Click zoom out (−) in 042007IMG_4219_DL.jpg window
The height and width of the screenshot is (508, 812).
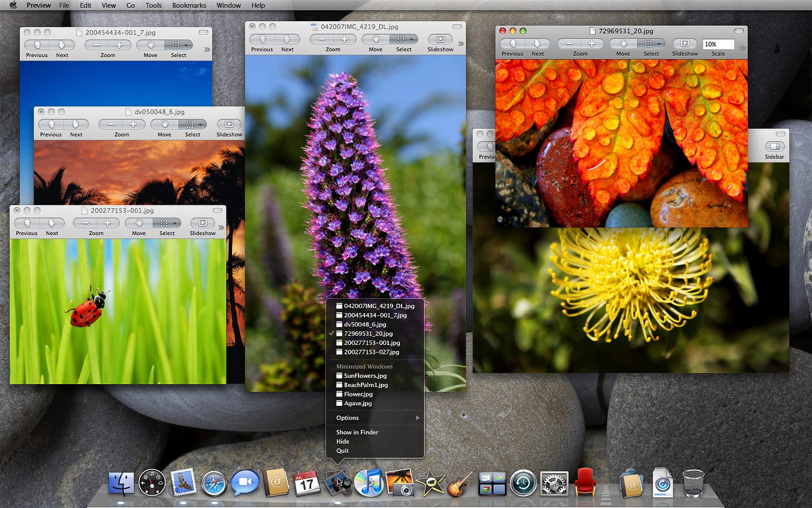[322, 39]
